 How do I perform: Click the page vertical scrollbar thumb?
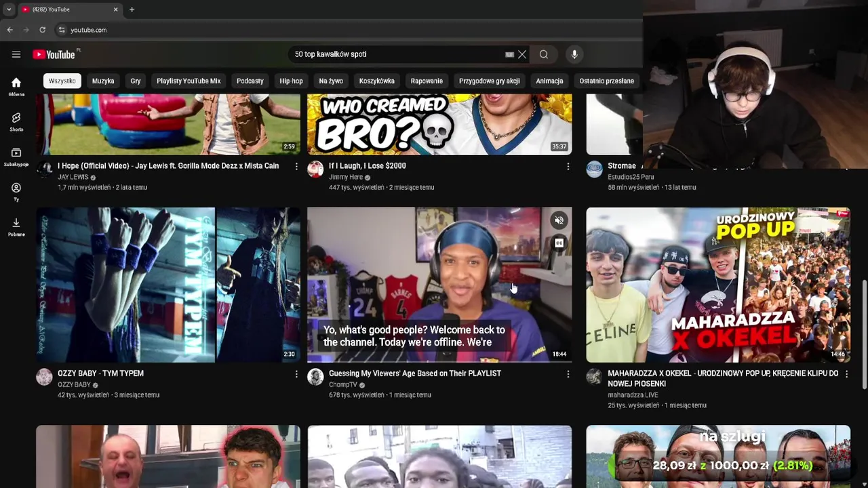864,334
